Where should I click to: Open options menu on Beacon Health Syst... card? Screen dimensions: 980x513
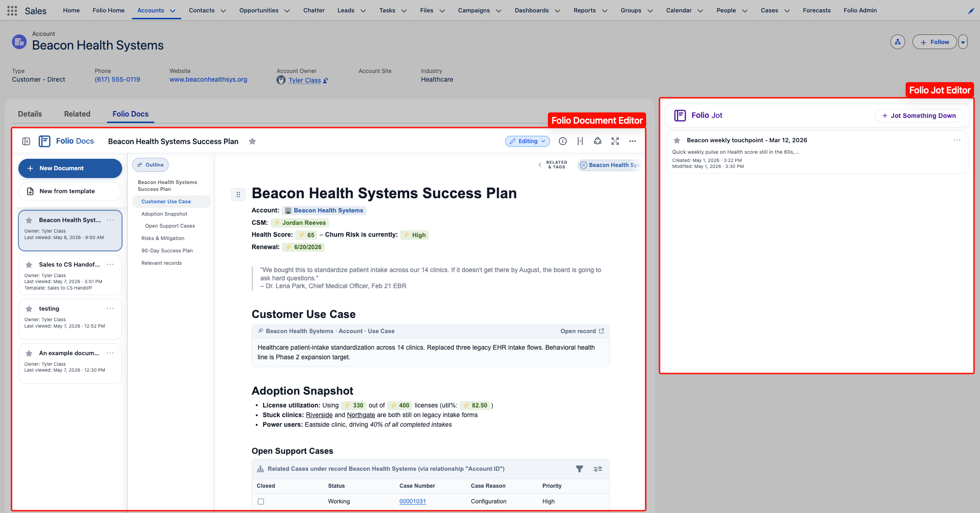110,220
